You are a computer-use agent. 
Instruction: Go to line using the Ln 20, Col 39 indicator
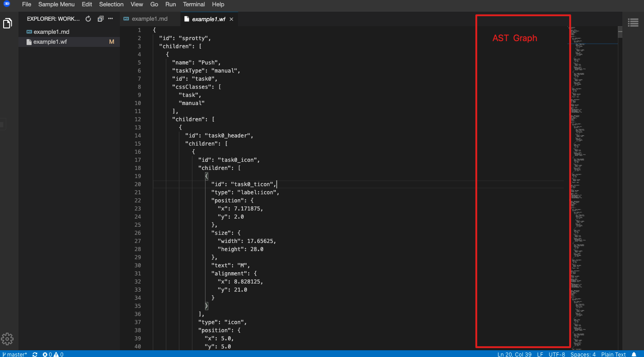click(514, 354)
